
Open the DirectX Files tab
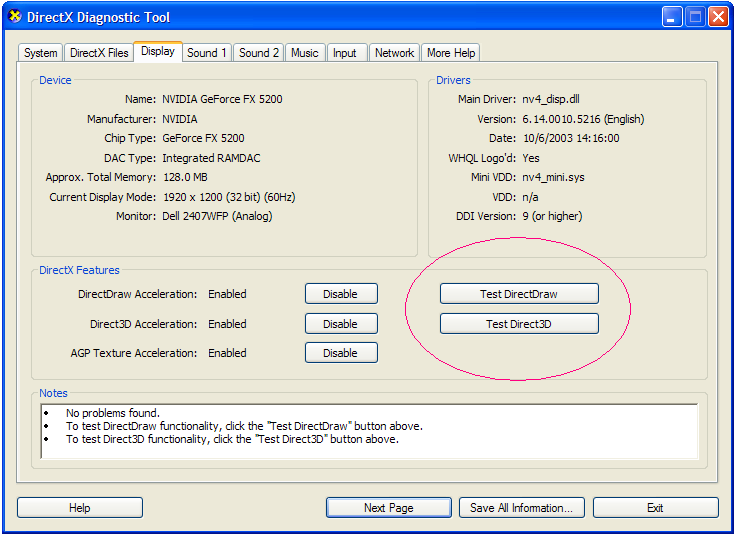coord(99,53)
